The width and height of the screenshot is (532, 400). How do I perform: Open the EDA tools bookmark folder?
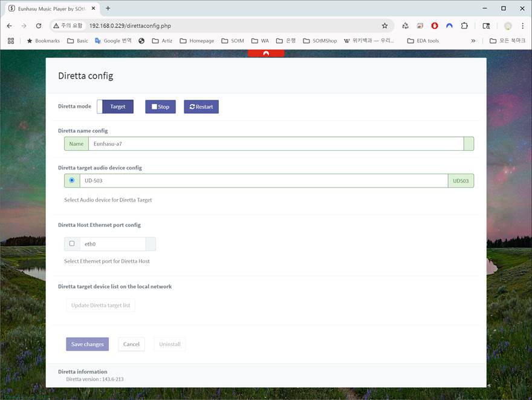pos(423,41)
